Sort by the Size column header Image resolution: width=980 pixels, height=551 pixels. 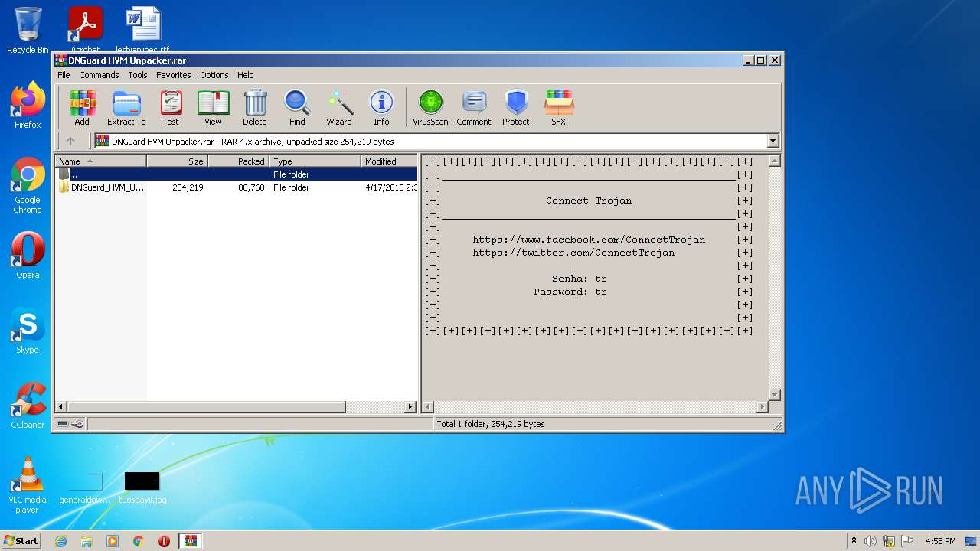coord(177,161)
